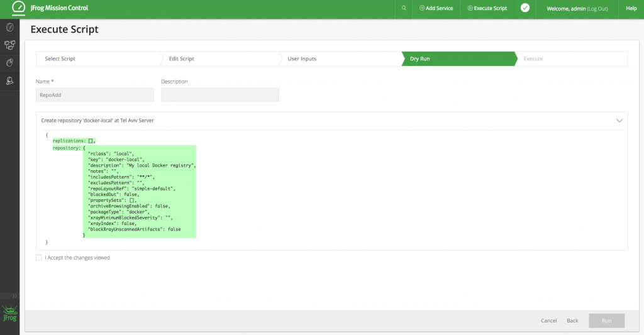The width and height of the screenshot is (644, 335).
Task: Go to the Select Script step
Action: (97, 58)
